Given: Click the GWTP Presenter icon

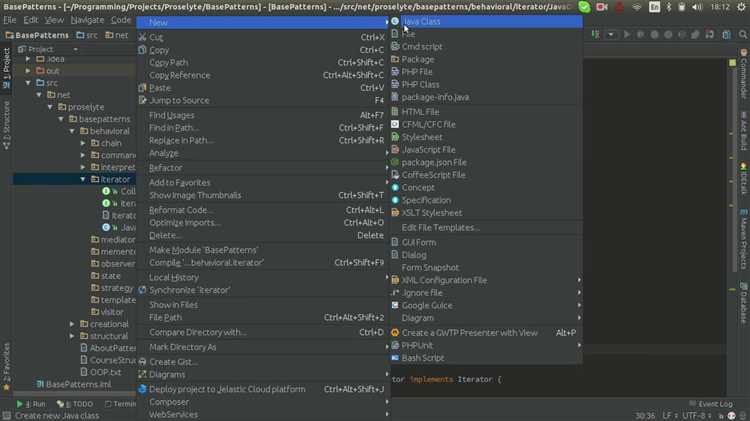Looking at the screenshot, I should (395, 332).
